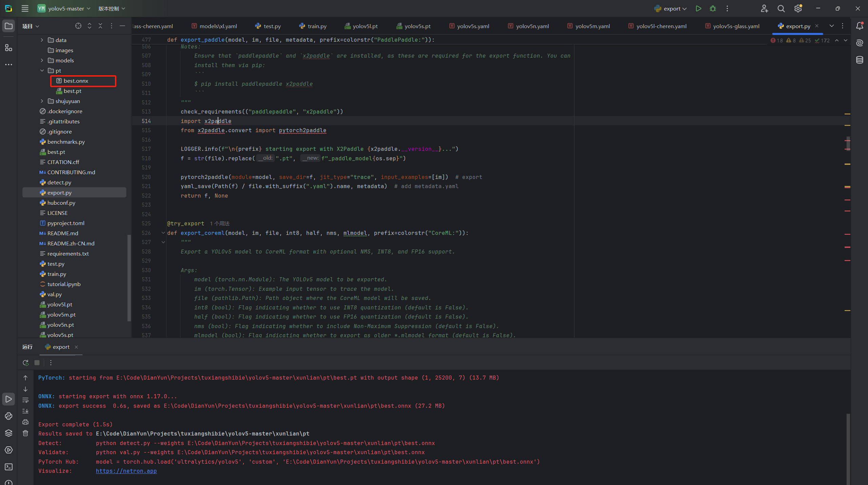Switch to the train.py editor tab

pyautogui.click(x=313, y=26)
